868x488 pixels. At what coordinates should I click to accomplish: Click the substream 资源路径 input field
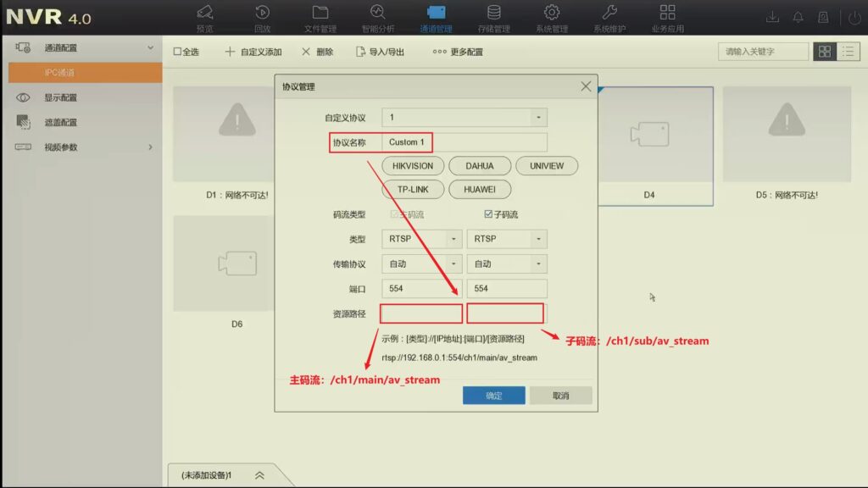click(505, 313)
